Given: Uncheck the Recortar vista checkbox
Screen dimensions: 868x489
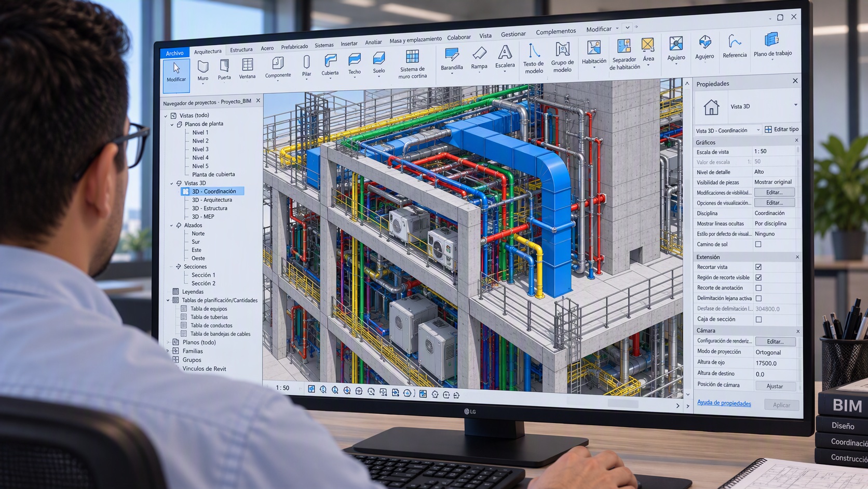Looking at the screenshot, I should click(x=758, y=267).
